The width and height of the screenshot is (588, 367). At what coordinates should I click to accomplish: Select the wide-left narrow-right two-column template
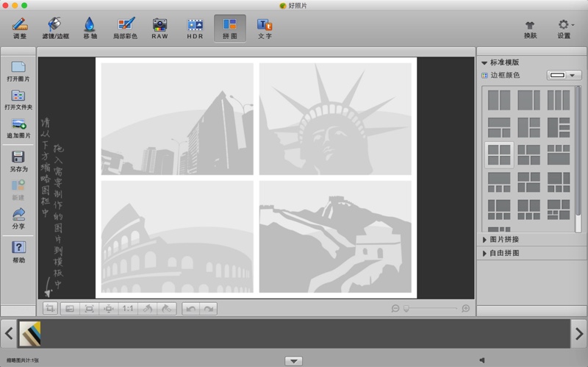tap(528, 100)
